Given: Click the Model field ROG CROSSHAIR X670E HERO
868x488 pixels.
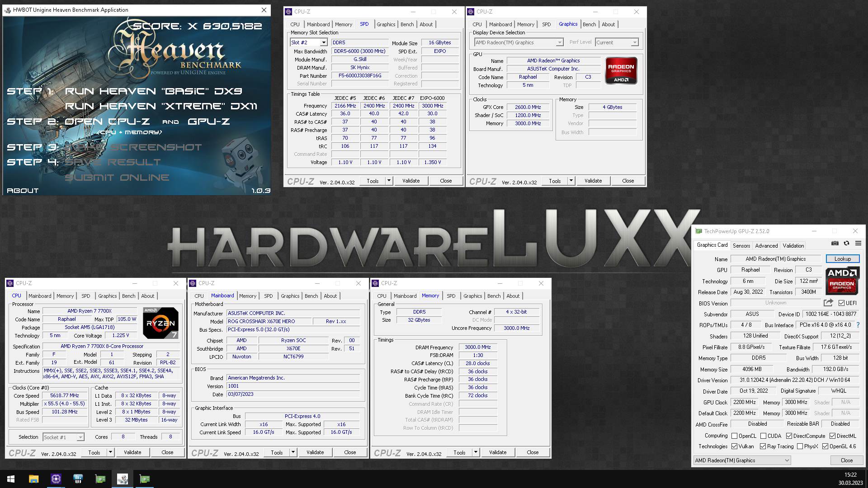Looking at the screenshot, I should click(269, 321).
